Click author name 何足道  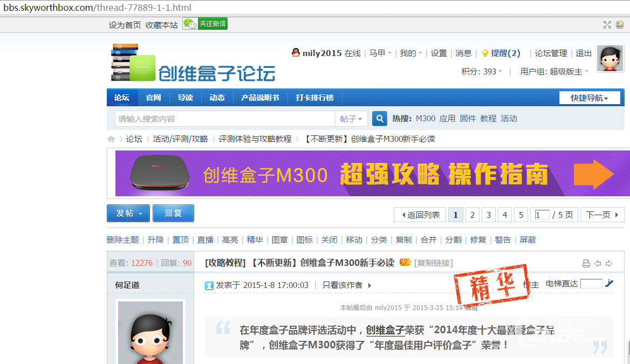127,285
